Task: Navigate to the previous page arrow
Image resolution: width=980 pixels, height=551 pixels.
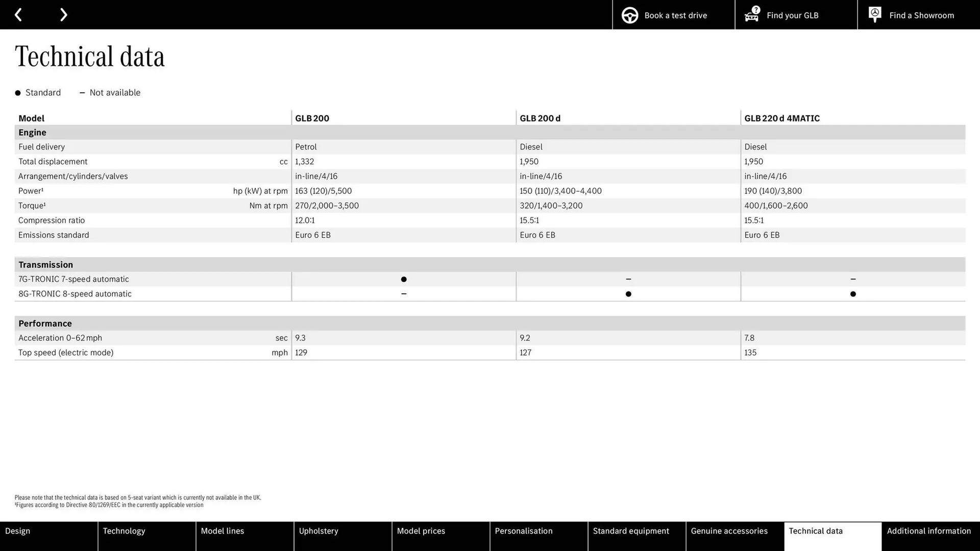Action: pos(18,14)
